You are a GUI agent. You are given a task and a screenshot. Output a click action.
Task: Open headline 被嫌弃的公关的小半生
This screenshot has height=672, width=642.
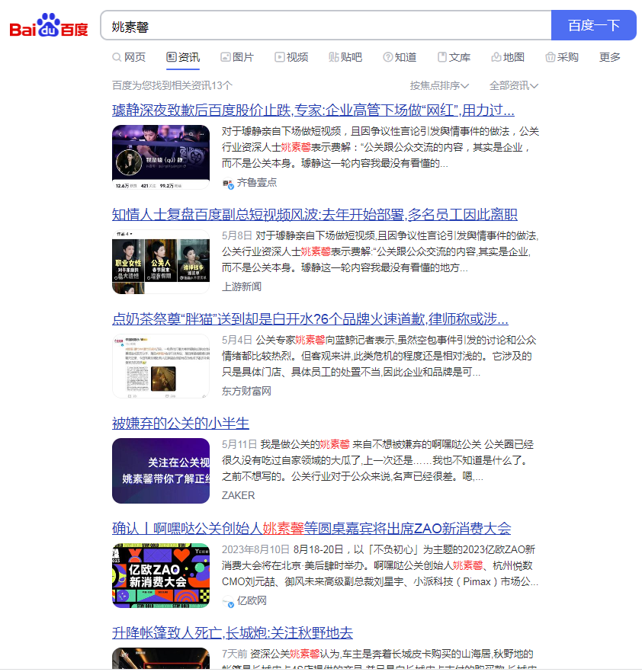click(181, 424)
